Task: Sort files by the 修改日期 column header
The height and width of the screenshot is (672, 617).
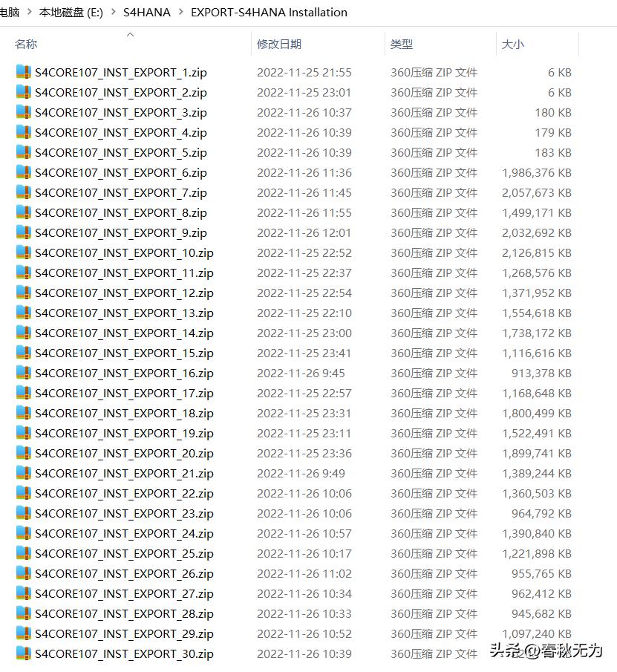Action: (279, 44)
